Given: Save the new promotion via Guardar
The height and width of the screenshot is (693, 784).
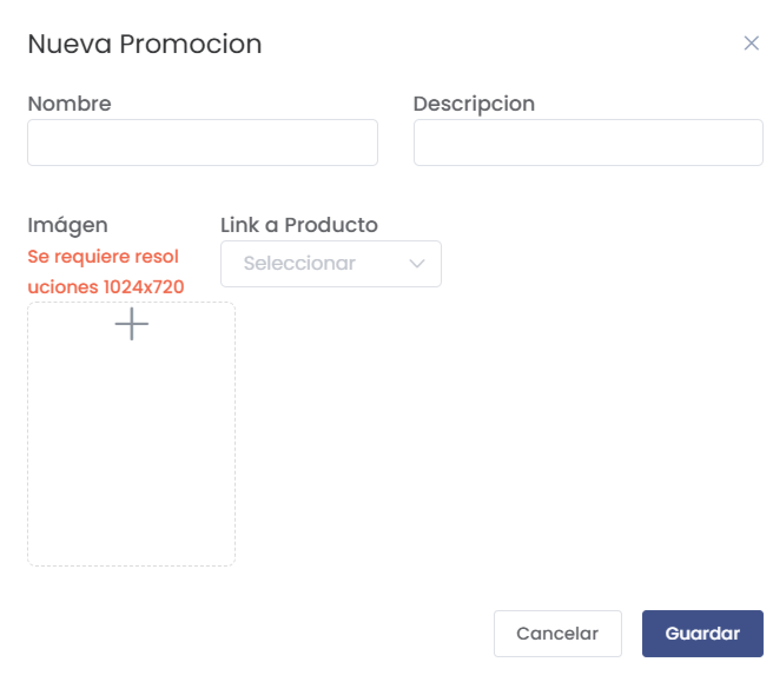Looking at the screenshot, I should [x=702, y=633].
